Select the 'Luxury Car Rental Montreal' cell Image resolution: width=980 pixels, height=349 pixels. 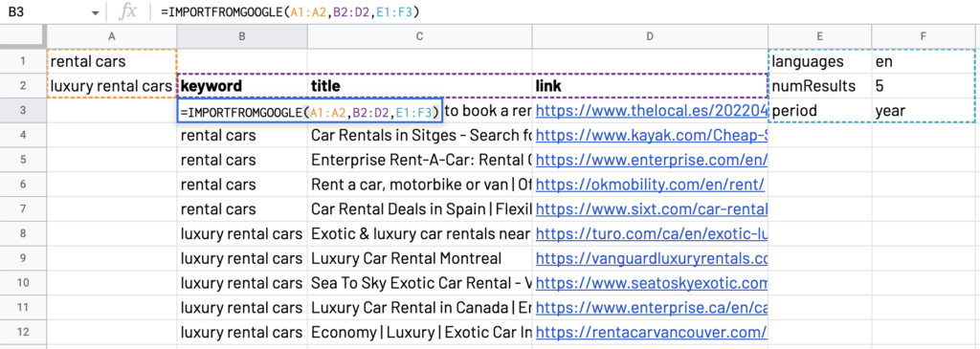(419, 258)
